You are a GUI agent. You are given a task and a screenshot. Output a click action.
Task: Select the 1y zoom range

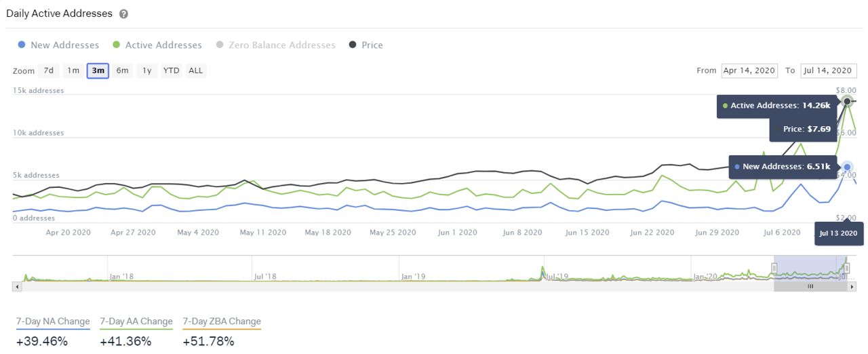[x=147, y=71]
